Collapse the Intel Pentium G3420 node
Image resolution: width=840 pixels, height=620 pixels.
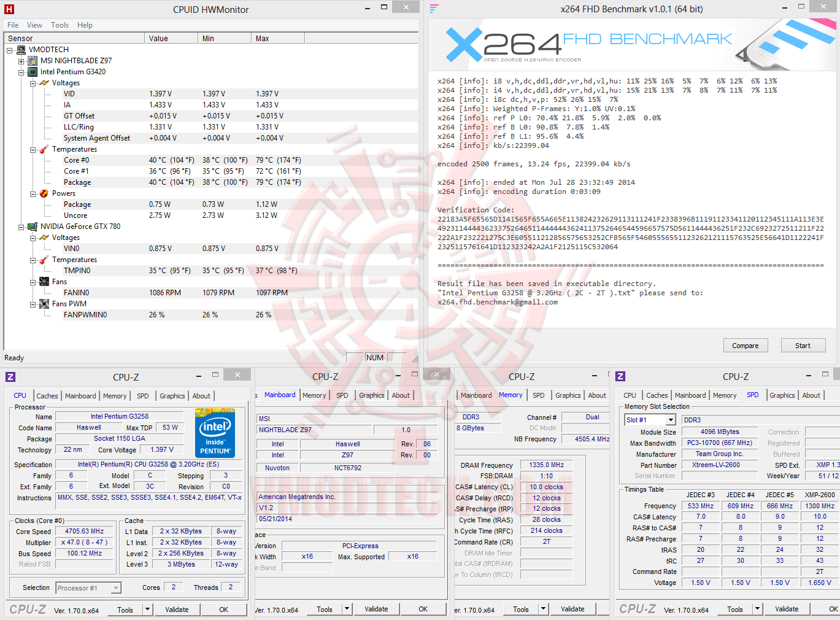coord(21,72)
